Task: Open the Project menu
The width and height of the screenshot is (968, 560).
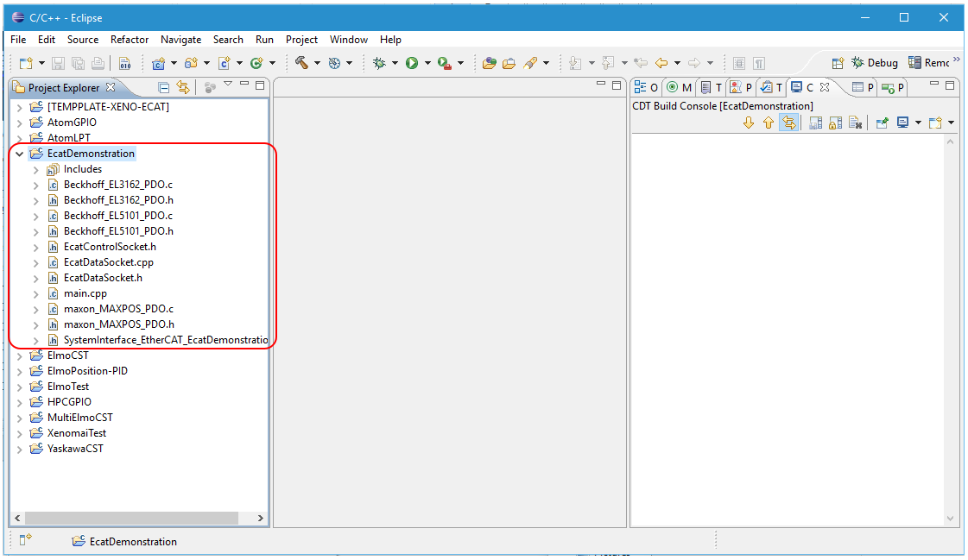Action: pyautogui.click(x=302, y=40)
